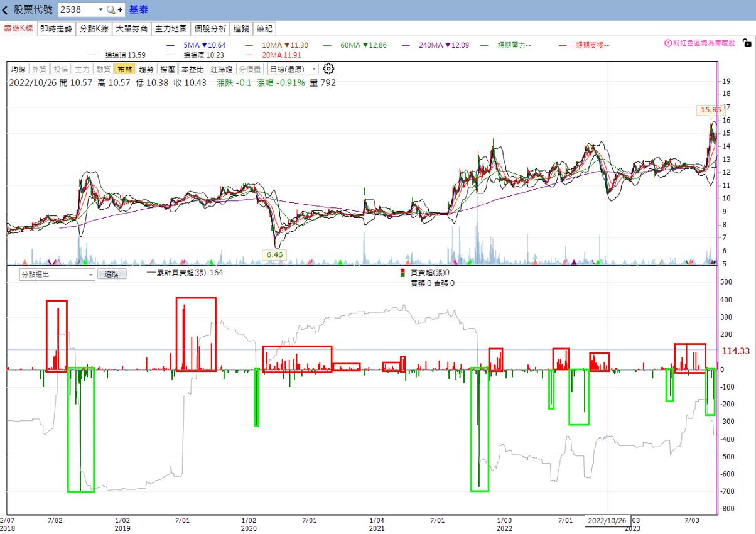Click the 追蹤 button beside 分點進出
Image resolution: width=756 pixels, height=534 pixels.
[x=111, y=274]
